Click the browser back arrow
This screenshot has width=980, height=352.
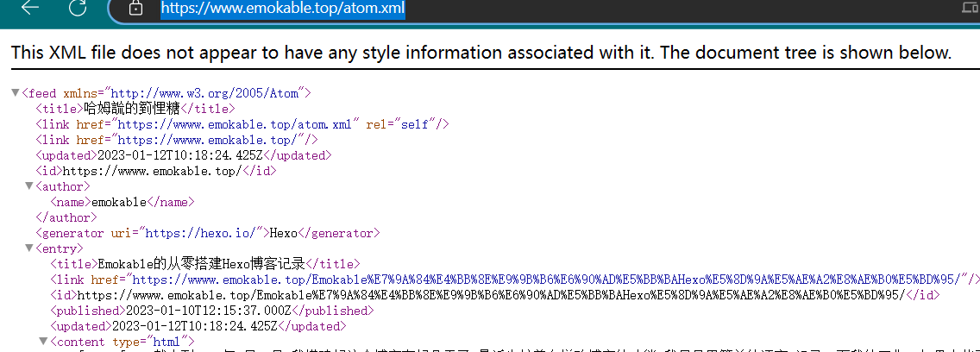30,9
